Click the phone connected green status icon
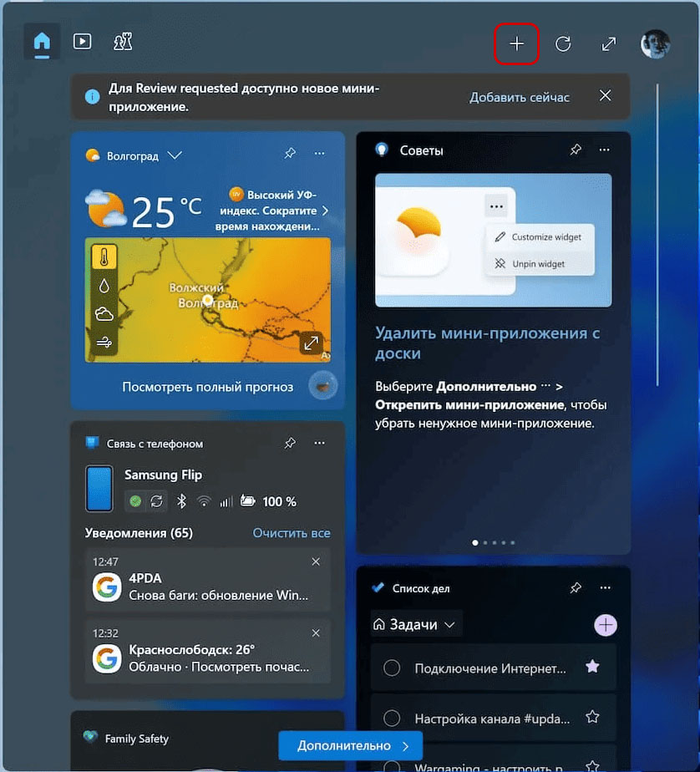Viewport: 700px width, 772px height. pos(135,501)
